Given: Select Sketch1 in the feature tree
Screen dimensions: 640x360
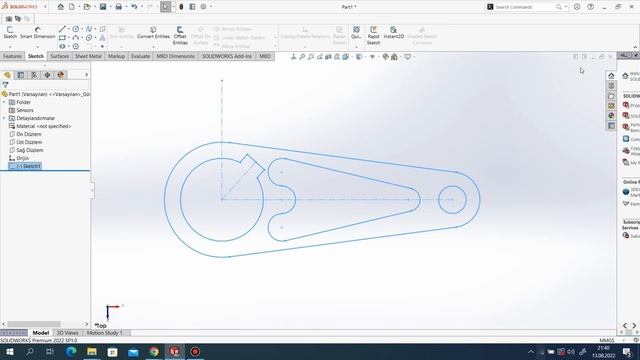Looking at the screenshot, I should pos(25,166).
